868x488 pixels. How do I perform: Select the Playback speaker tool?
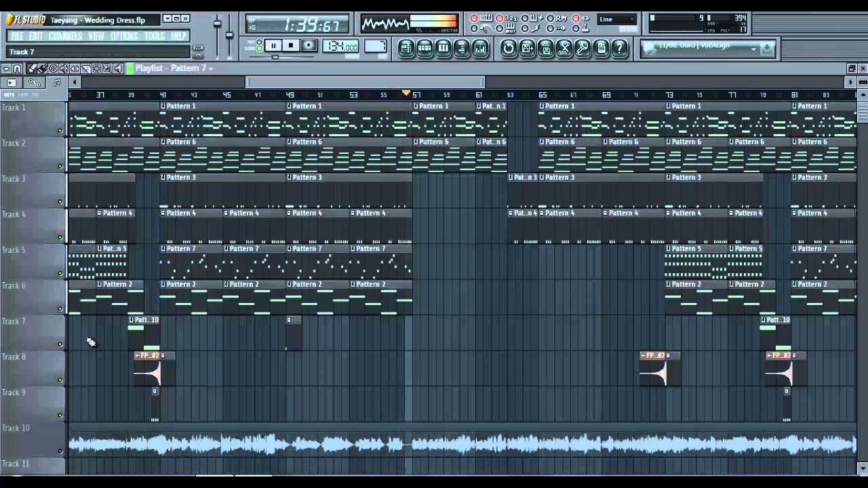118,68
